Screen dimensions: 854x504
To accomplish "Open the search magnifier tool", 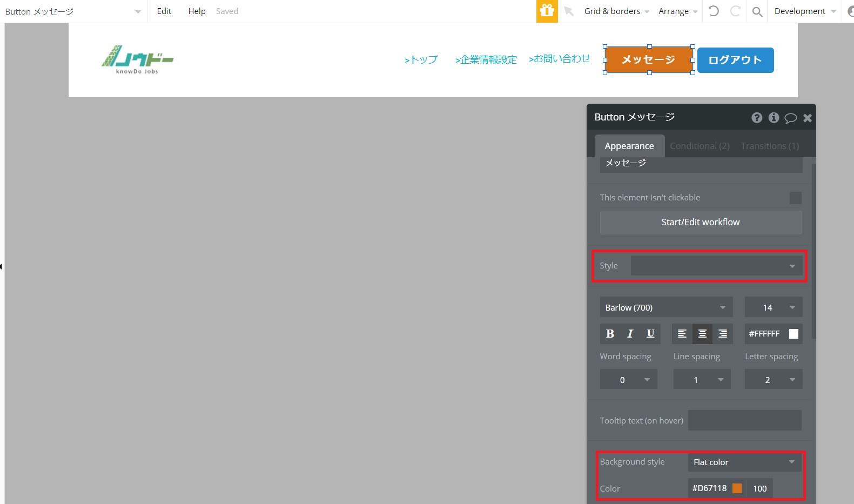I will [x=757, y=11].
